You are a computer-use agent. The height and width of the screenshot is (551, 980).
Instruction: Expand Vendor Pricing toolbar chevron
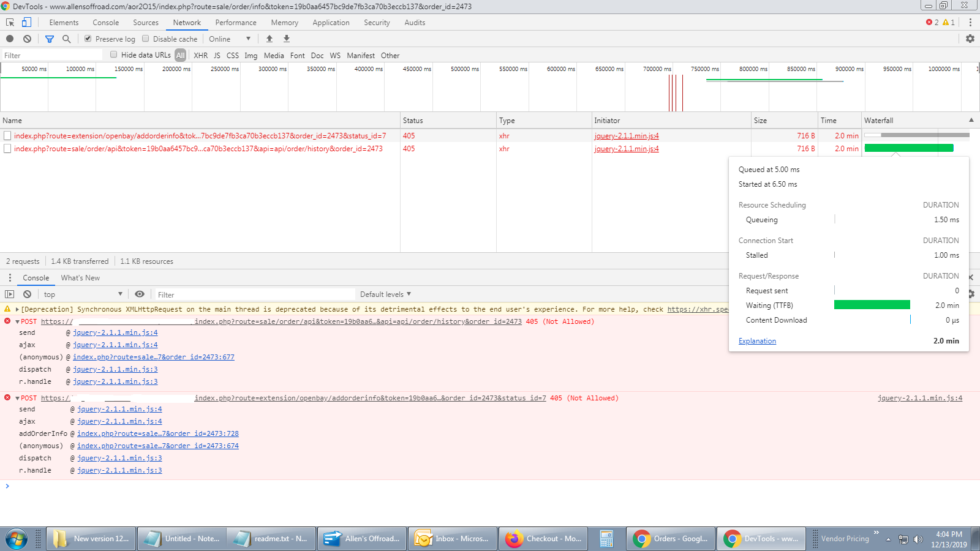876,532
